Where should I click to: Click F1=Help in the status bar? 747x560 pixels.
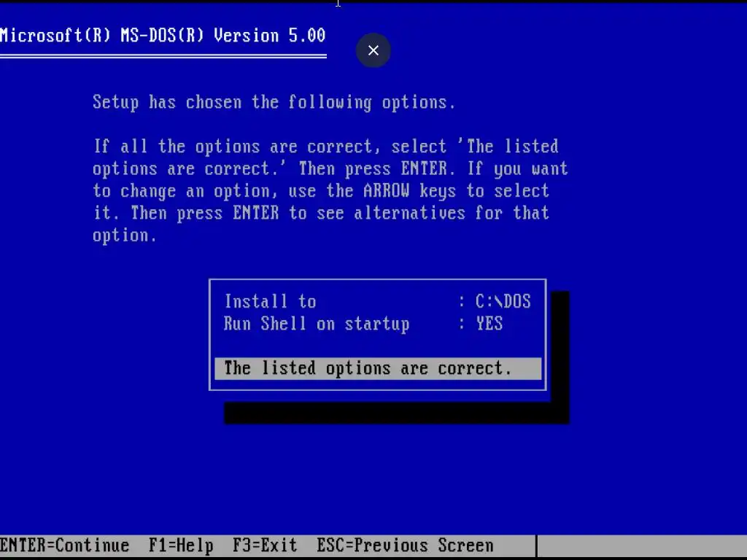(x=181, y=545)
